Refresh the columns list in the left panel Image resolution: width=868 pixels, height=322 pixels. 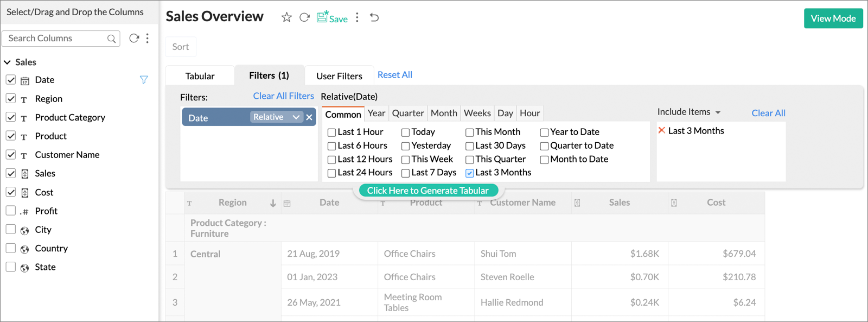[x=133, y=38]
